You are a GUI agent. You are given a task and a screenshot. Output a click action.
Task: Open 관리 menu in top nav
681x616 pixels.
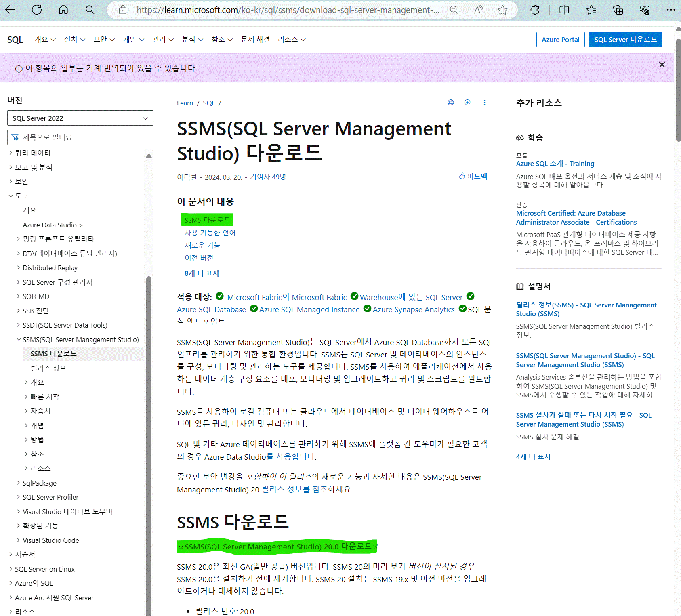163,40
